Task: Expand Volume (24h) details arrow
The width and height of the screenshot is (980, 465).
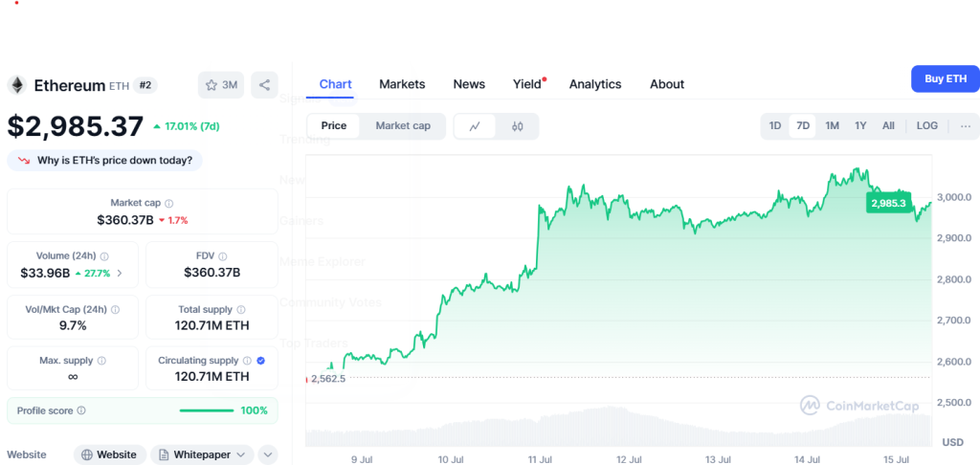Action: (120, 274)
